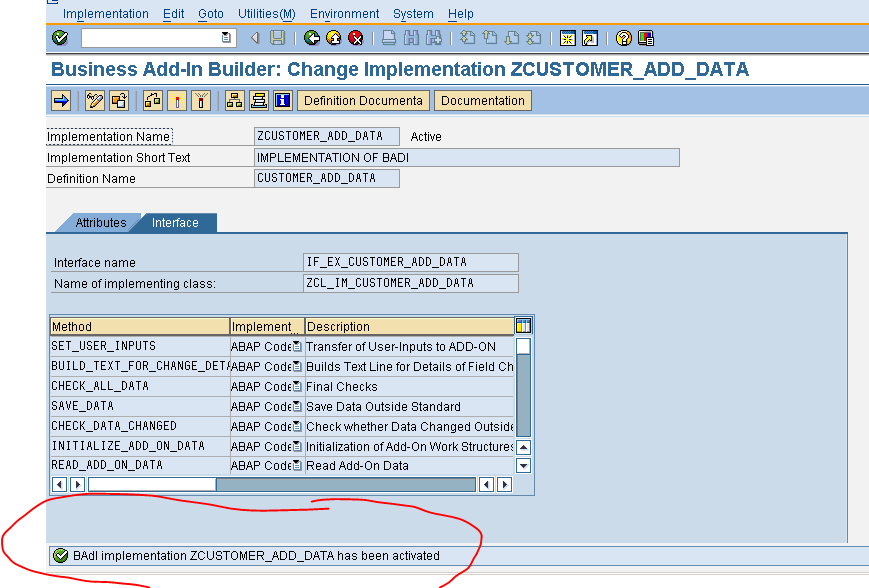Image resolution: width=869 pixels, height=588 pixels.
Task: Click the Documentation button
Action: (x=482, y=100)
